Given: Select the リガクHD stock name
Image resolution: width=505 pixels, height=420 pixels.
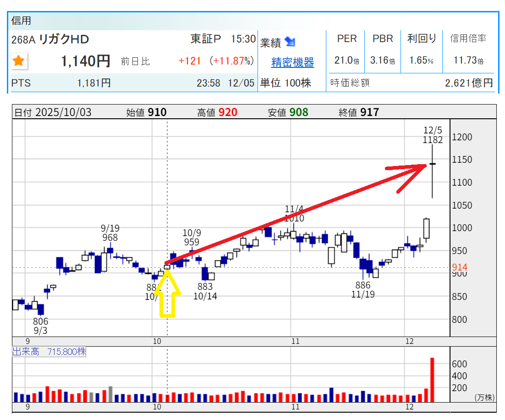Looking at the screenshot, I should (64, 39).
